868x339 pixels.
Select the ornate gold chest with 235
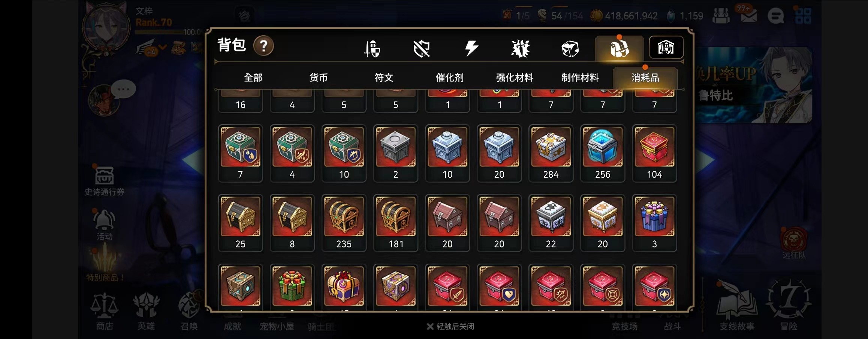(344, 223)
